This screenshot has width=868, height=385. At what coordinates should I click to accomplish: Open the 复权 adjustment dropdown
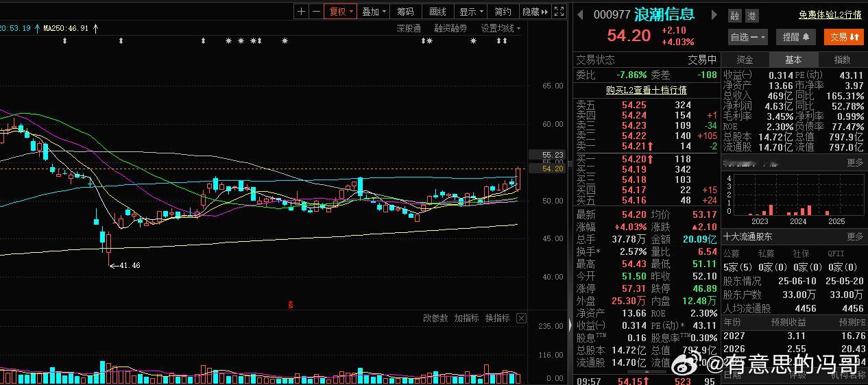[x=341, y=12]
